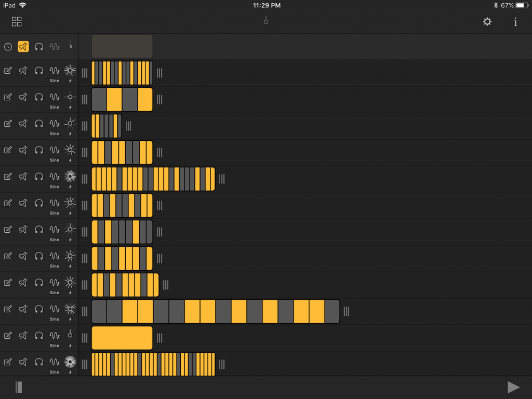Image resolution: width=532 pixels, height=399 pixels.
Task: Mute the eighth track
Action: tap(23, 256)
